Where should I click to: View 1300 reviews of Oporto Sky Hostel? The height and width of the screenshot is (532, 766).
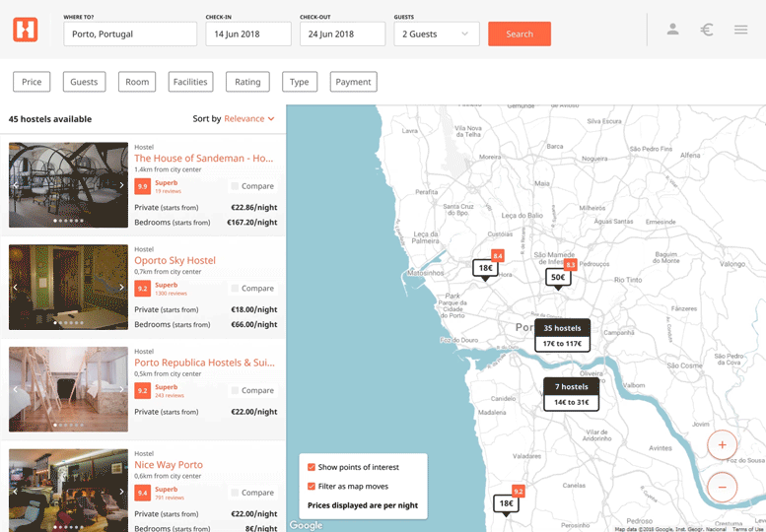171,294
